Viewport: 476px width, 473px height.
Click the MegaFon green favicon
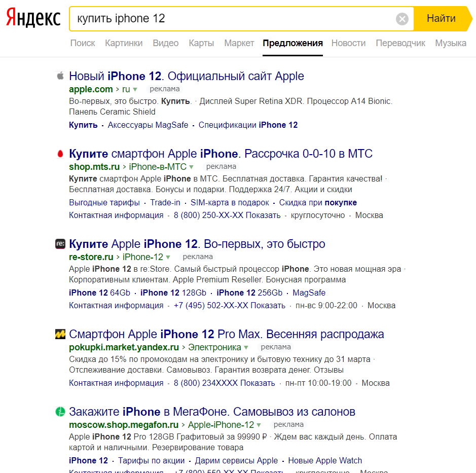pyautogui.click(x=60, y=412)
